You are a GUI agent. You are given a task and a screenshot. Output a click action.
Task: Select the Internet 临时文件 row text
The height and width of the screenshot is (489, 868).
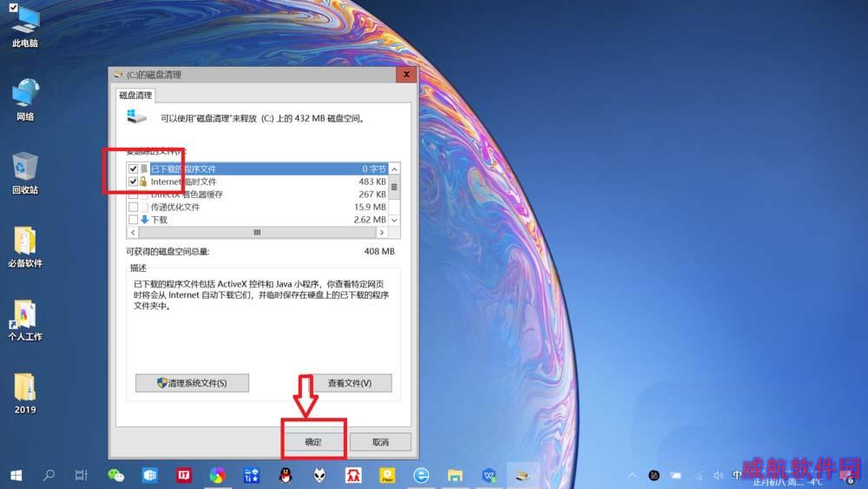coord(184,182)
